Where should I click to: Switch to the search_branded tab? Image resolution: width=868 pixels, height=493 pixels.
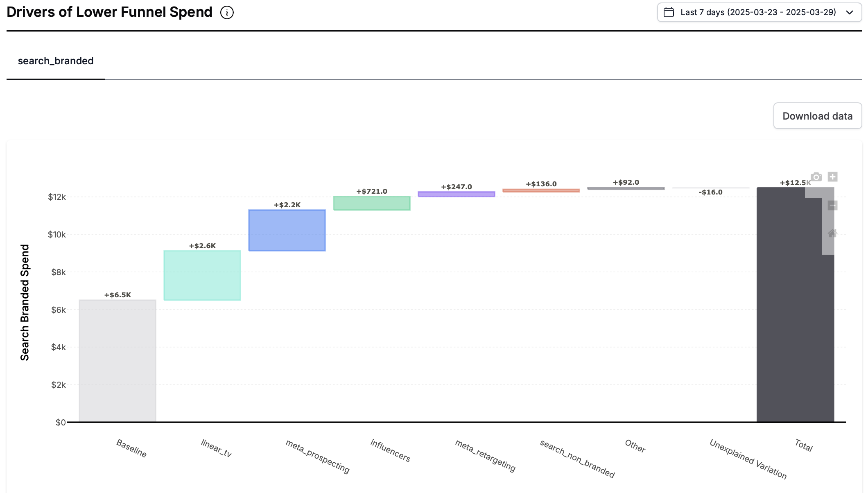[55, 61]
